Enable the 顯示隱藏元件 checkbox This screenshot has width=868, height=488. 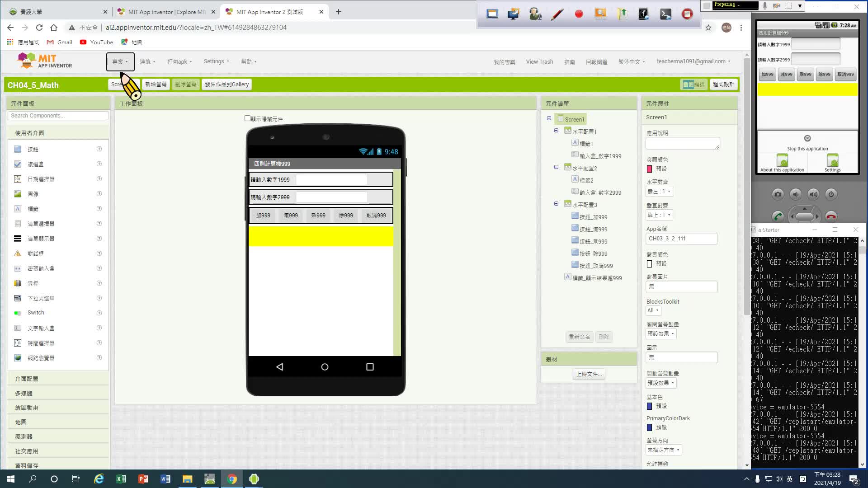tap(247, 118)
